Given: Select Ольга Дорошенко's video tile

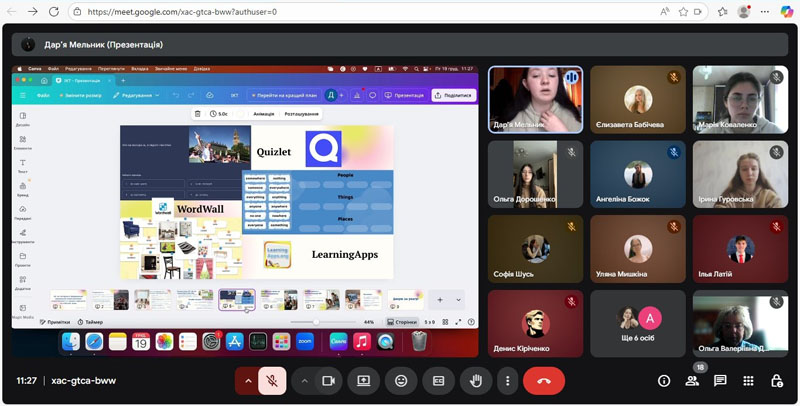Looking at the screenshot, I should pos(534,173).
